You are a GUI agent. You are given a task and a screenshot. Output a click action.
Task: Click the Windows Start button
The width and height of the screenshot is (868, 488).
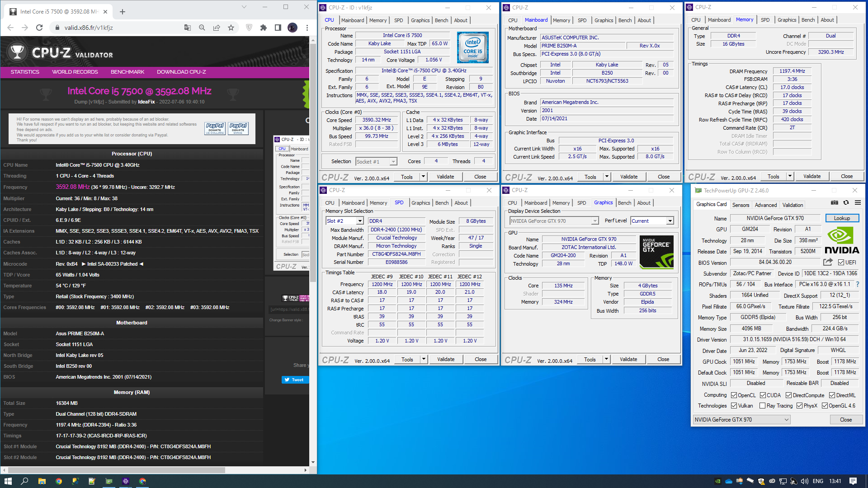(x=8, y=481)
